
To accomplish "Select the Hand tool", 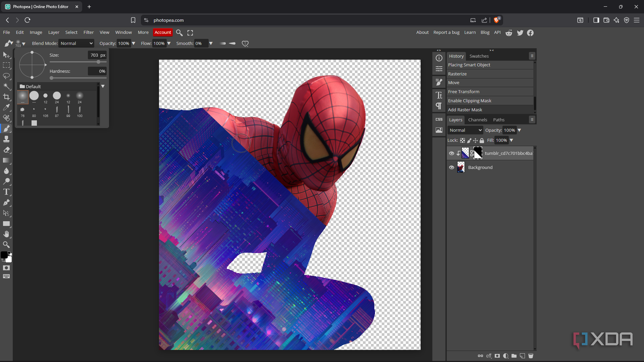I will [x=6, y=234].
